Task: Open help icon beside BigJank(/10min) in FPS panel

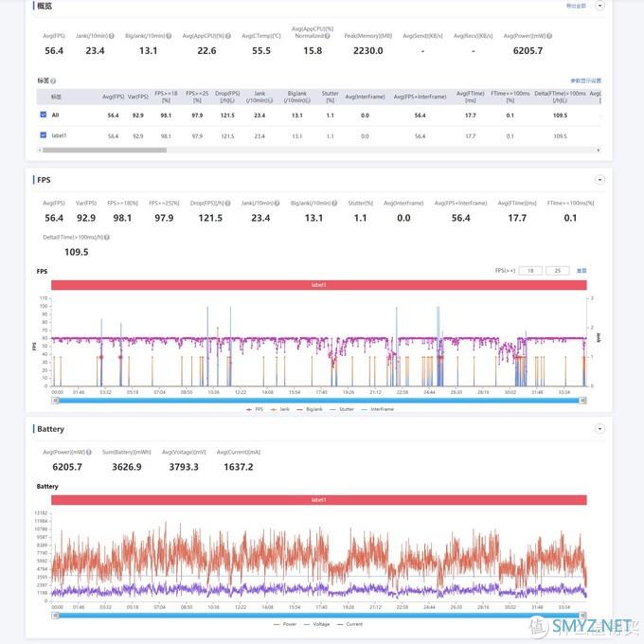Action: [x=334, y=204]
